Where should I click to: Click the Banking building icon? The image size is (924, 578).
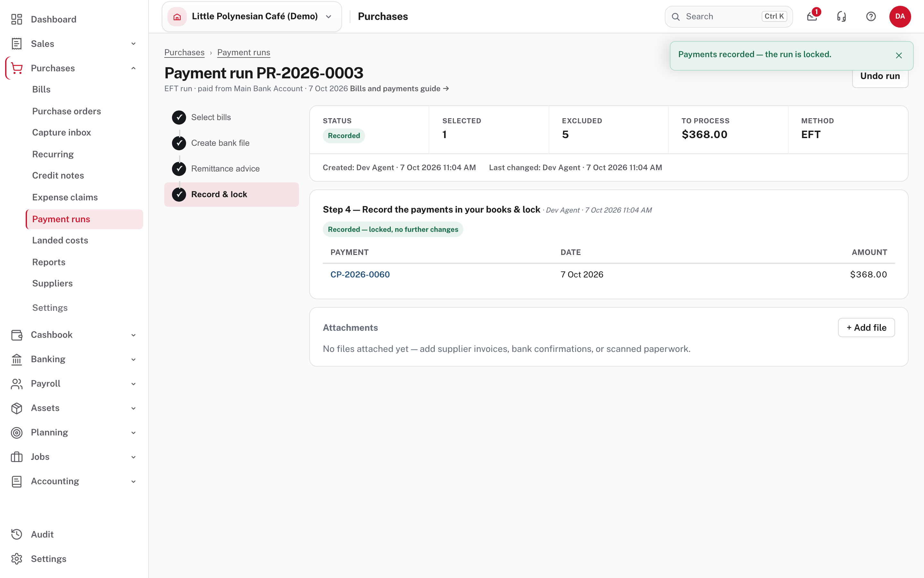point(16,359)
